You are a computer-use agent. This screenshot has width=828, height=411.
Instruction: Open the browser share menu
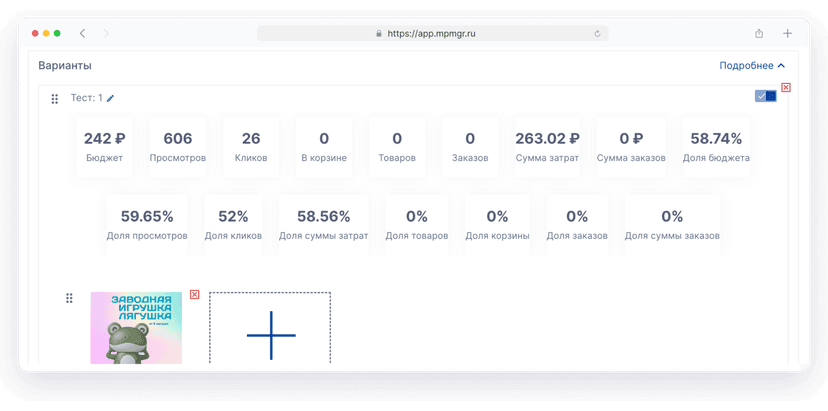(x=759, y=33)
